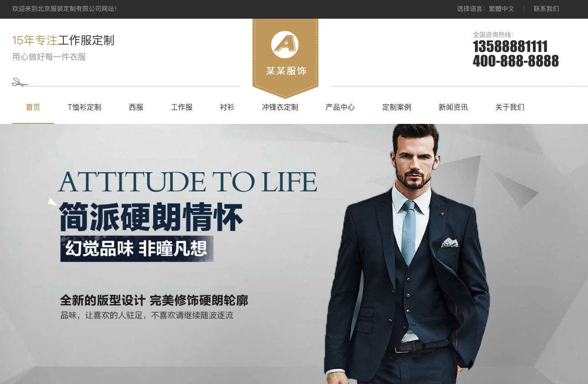Click the circular A logo icon
The image size is (588, 384).
(285, 45)
